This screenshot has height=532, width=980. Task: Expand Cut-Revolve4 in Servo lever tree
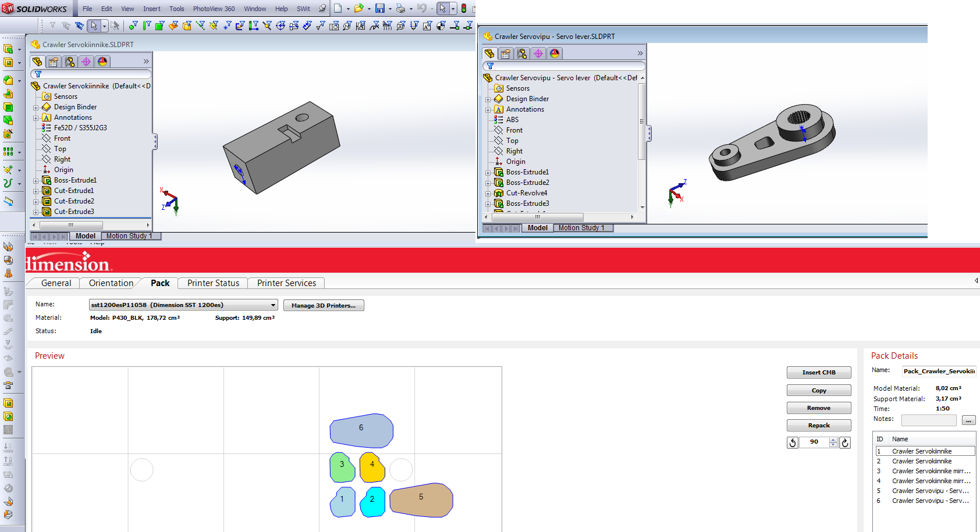point(488,194)
